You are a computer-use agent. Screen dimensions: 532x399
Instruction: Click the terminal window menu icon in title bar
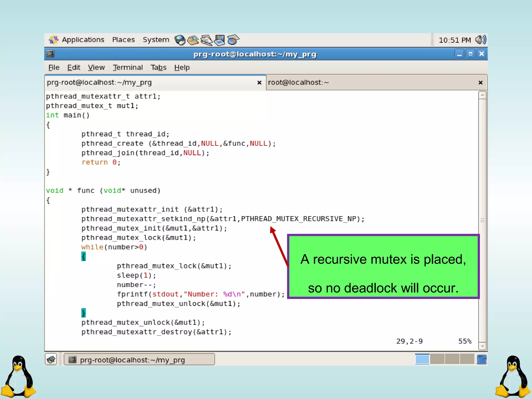point(50,54)
